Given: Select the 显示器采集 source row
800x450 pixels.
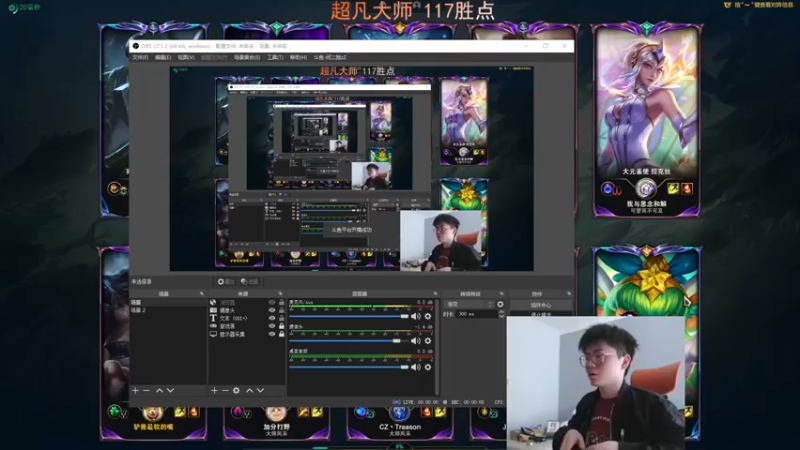Looking at the screenshot, I should pos(247,334).
